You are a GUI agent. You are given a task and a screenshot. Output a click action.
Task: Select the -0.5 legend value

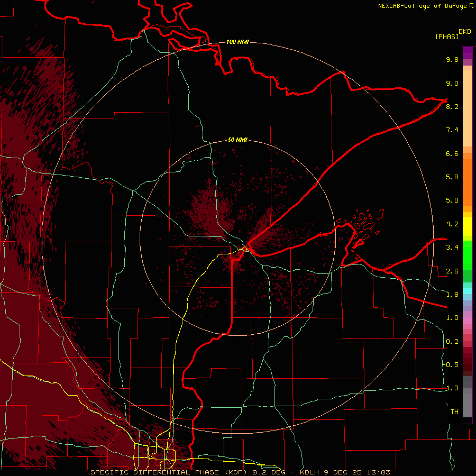click(451, 365)
